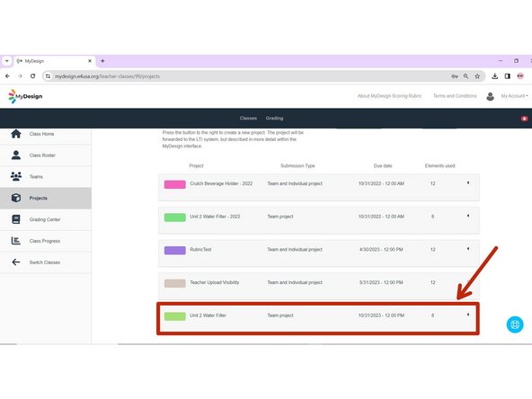532x399 pixels.
Task: Click the Project column header
Action: point(196,165)
